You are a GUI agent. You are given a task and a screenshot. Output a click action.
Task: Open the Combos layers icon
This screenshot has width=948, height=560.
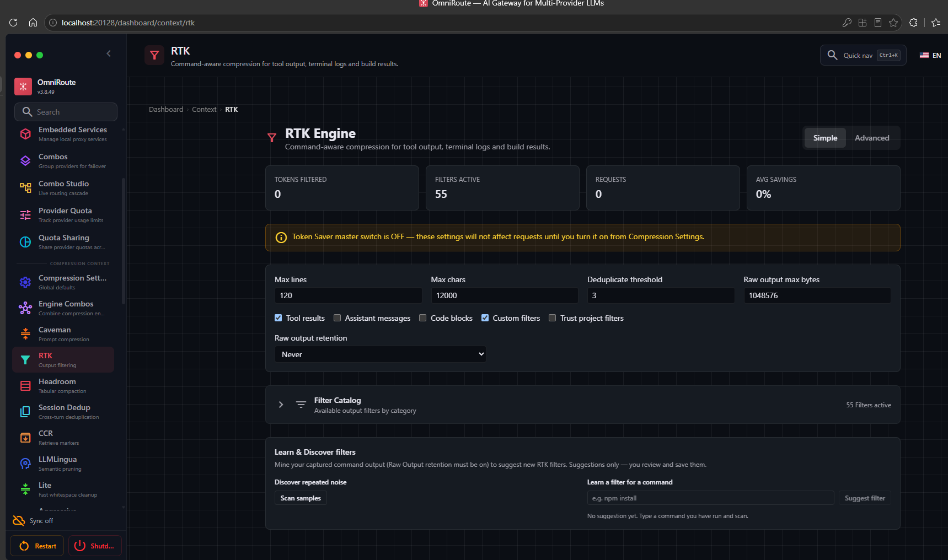click(x=25, y=161)
